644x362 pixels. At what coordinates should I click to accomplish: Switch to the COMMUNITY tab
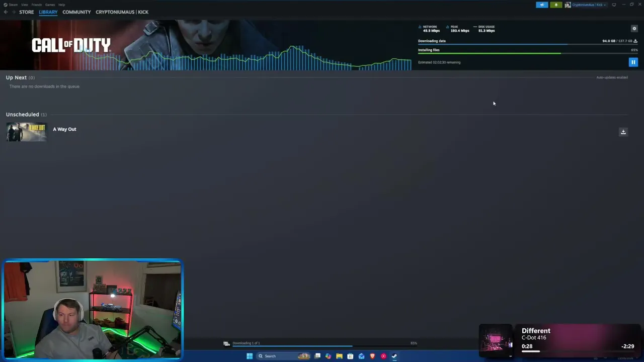[x=76, y=12]
